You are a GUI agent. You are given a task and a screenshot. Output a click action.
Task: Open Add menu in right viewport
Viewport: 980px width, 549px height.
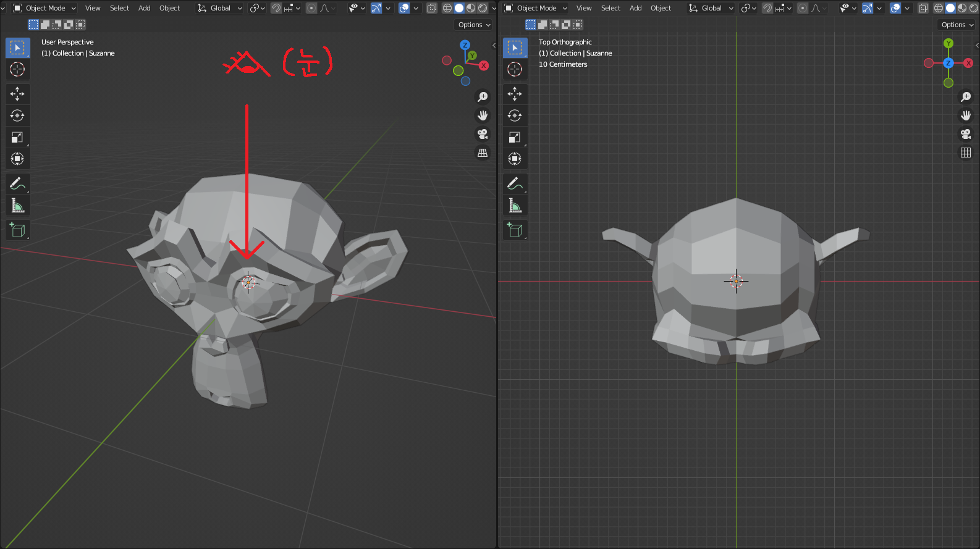(636, 8)
